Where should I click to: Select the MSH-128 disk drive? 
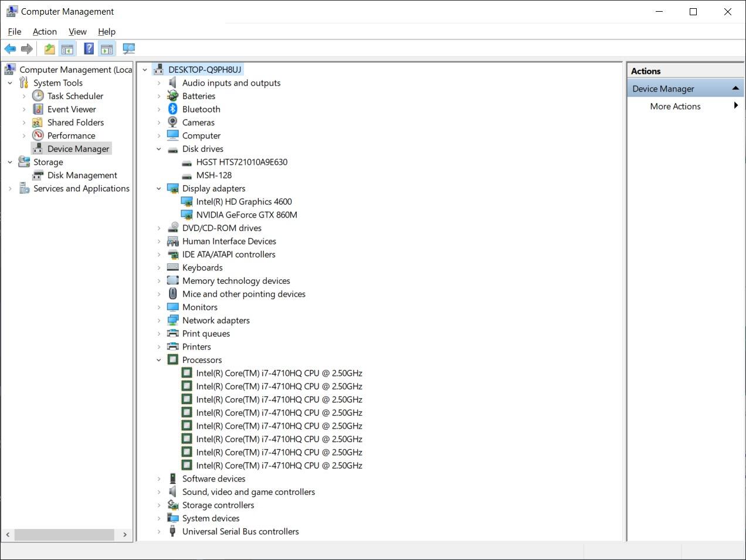214,175
